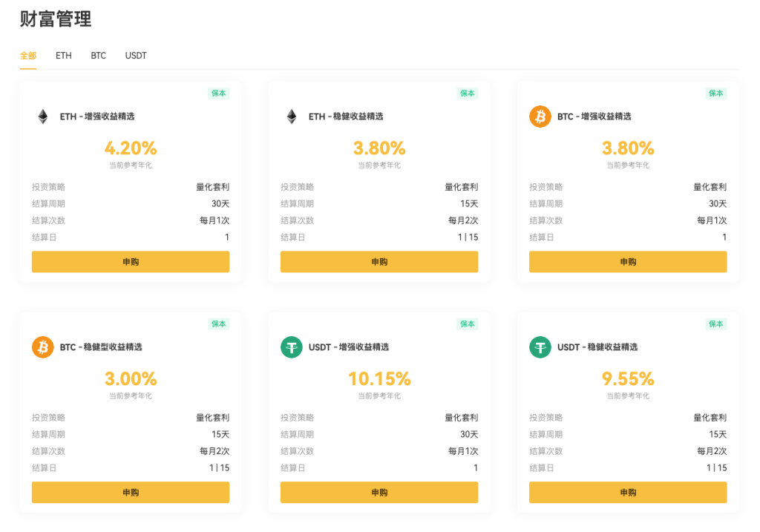Viewport: 760px width, 532px height.
Task: Click the Ethereum icon on ETH稳健收益精选 card
Action: [291, 116]
